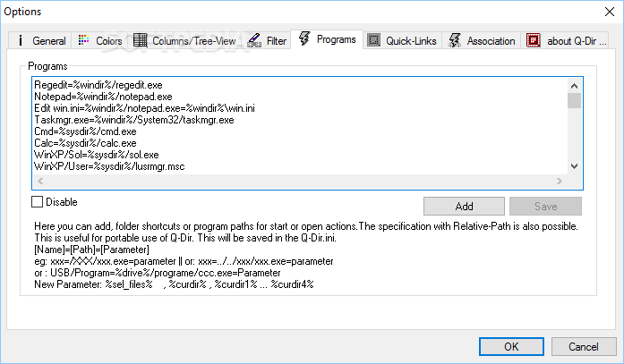Close the Options window
This screenshot has height=364, width=624.
click(610, 12)
